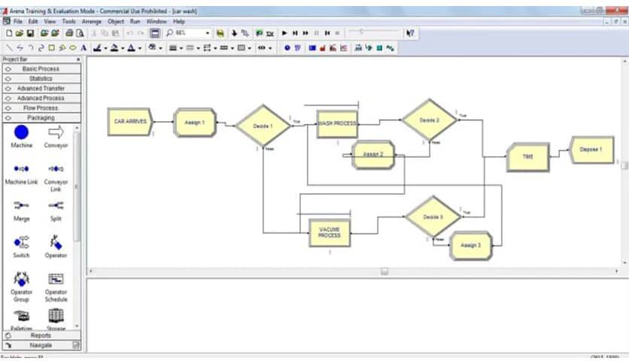This screenshot has width=629, height=364.
Task: Open the Arrange menu
Action: click(x=92, y=21)
